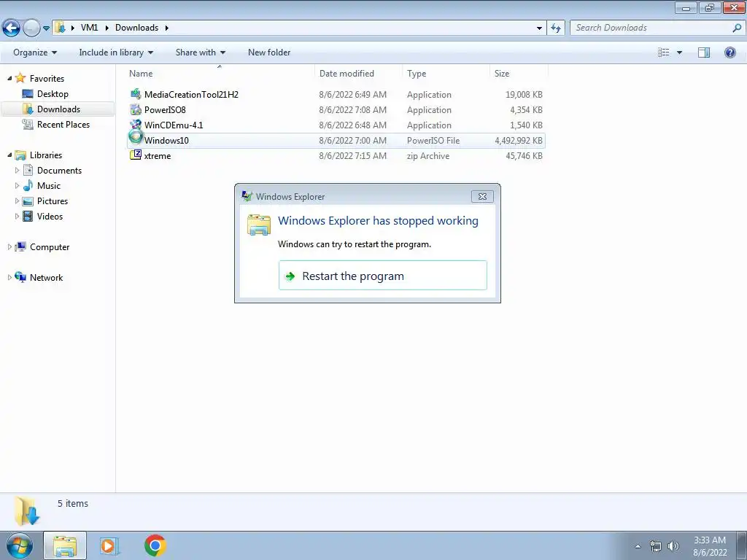The height and width of the screenshot is (560, 747).
Task: Change your view icon in toolbar
Action: pos(663,52)
